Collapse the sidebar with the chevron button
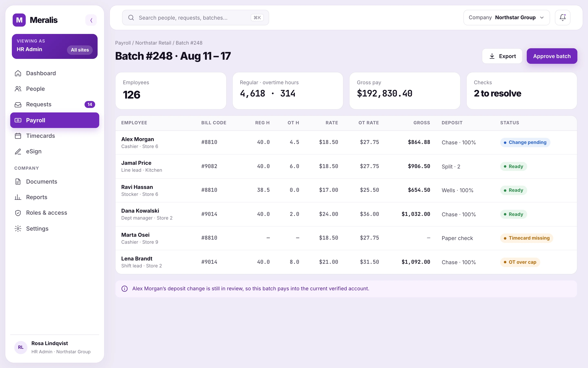 91,20
